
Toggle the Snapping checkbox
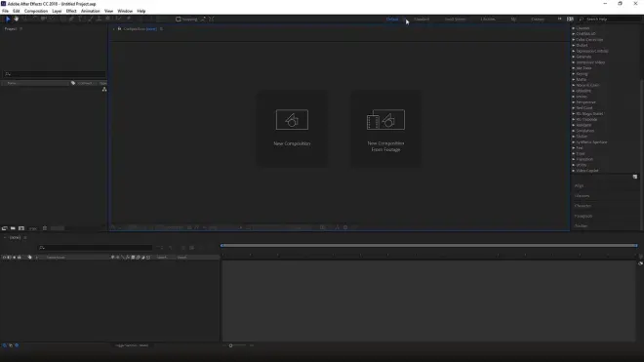click(179, 19)
